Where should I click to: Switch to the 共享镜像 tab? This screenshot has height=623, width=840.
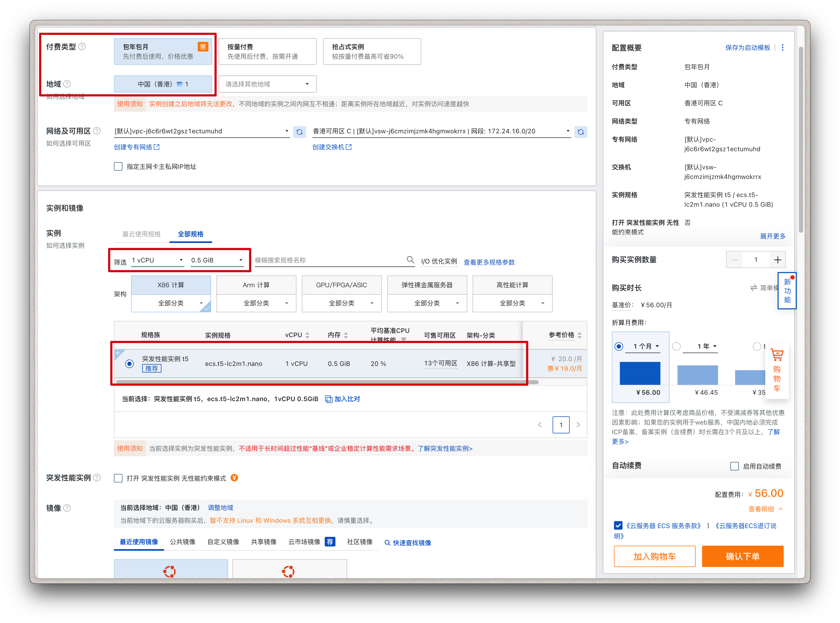(264, 542)
